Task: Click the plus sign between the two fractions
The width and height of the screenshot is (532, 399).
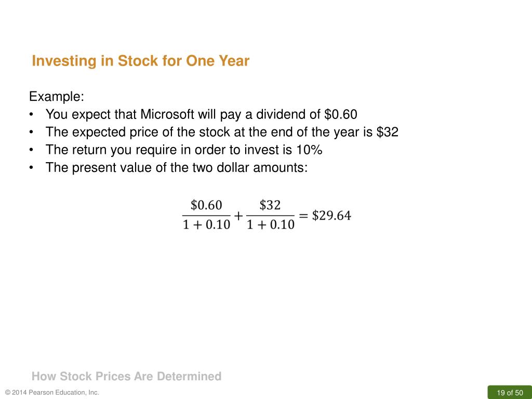Action: pos(238,216)
